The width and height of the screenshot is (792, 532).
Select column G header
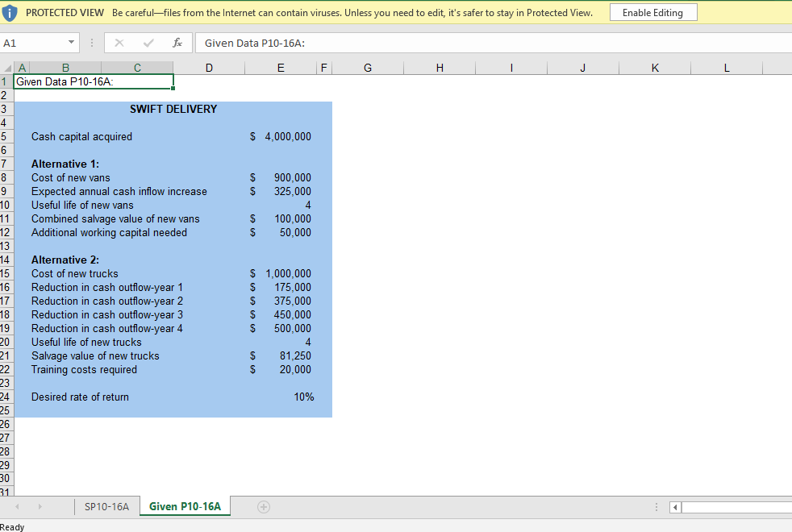(x=368, y=68)
